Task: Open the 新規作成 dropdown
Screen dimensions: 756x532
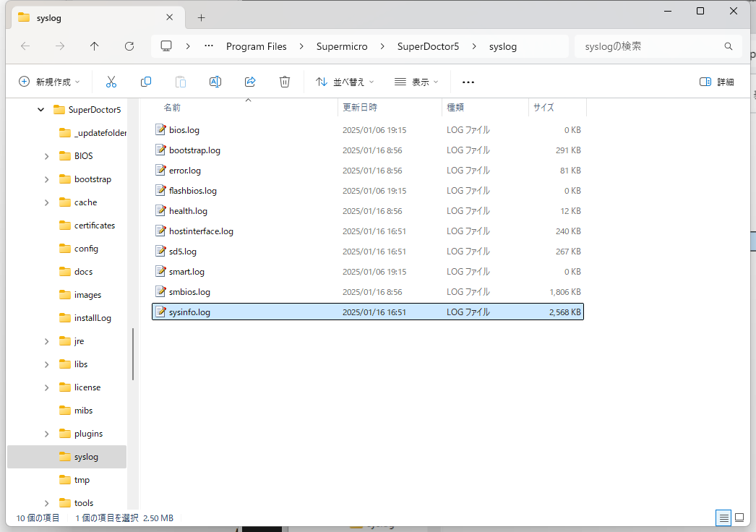Action: (x=49, y=82)
